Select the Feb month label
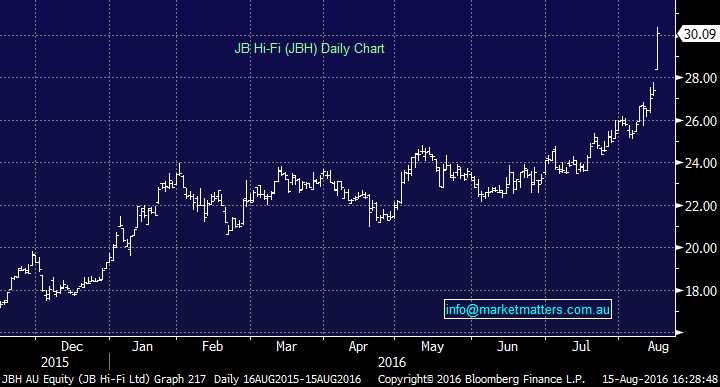 pyautogui.click(x=212, y=346)
